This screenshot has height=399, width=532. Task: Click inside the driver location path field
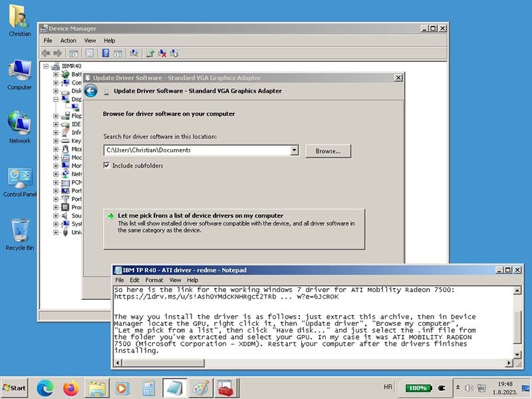(x=196, y=150)
